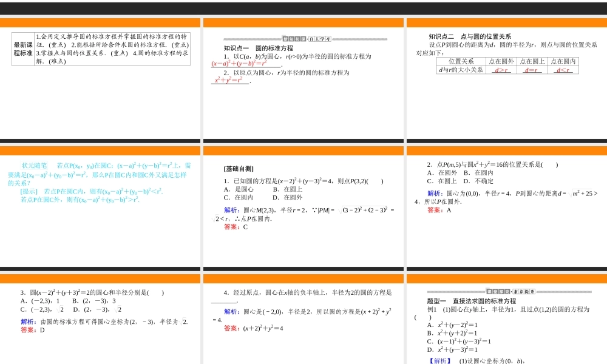Click the red d=r table cell

pos(532,70)
